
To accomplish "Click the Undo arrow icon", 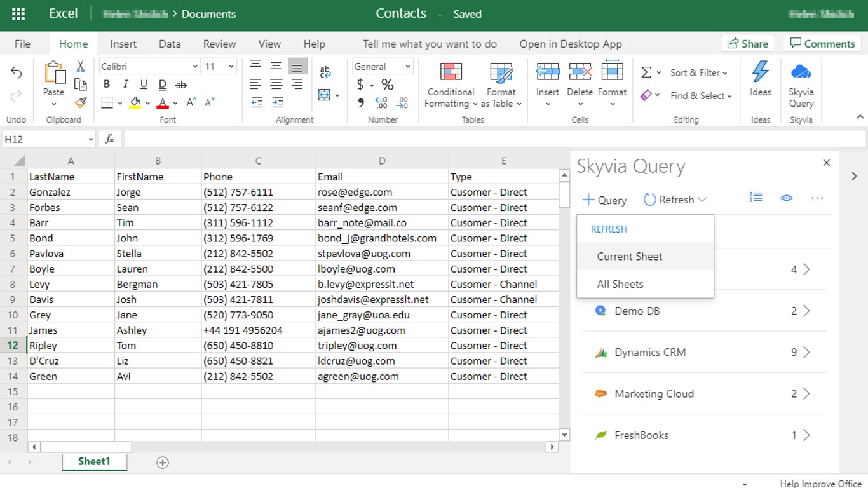I will coord(17,73).
